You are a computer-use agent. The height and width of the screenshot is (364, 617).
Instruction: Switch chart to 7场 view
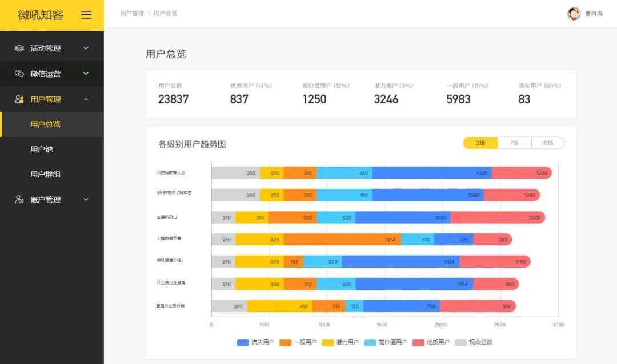click(x=514, y=143)
